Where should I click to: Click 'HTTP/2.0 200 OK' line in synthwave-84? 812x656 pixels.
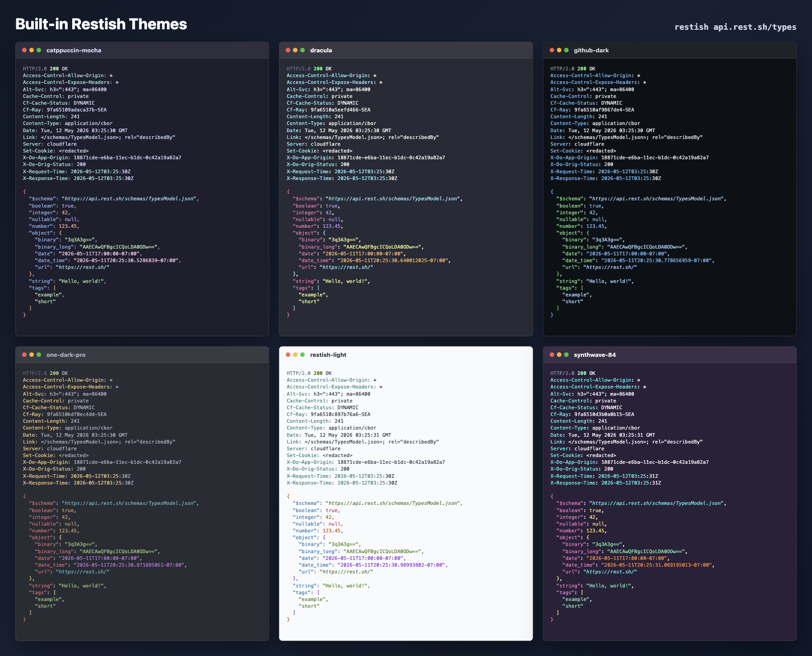573,373
